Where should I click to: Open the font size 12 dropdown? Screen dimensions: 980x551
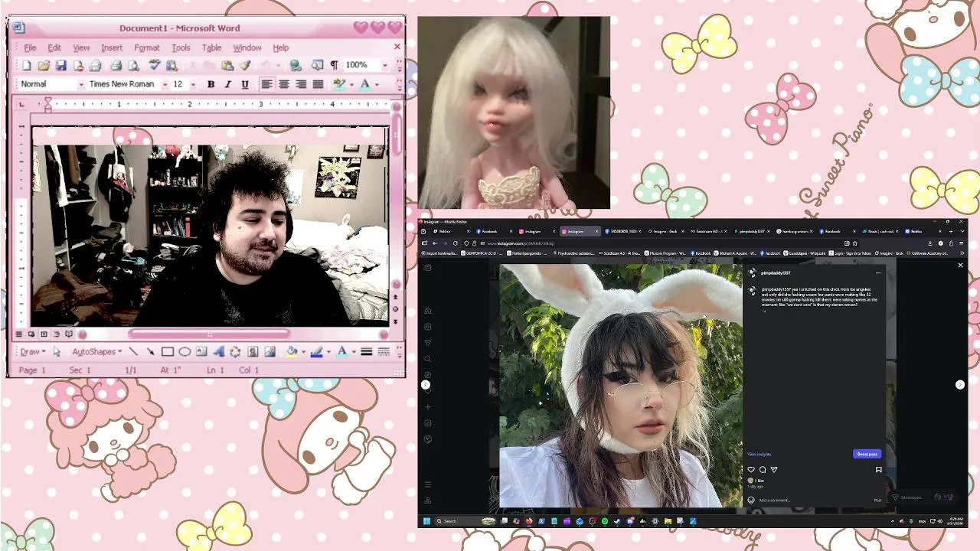(x=193, y=84)
